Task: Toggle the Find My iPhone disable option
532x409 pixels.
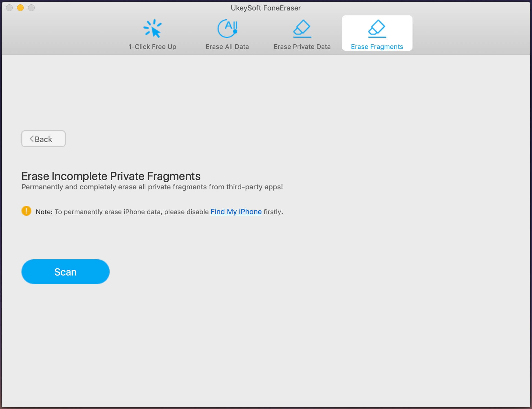Action: tap(235, 211)
